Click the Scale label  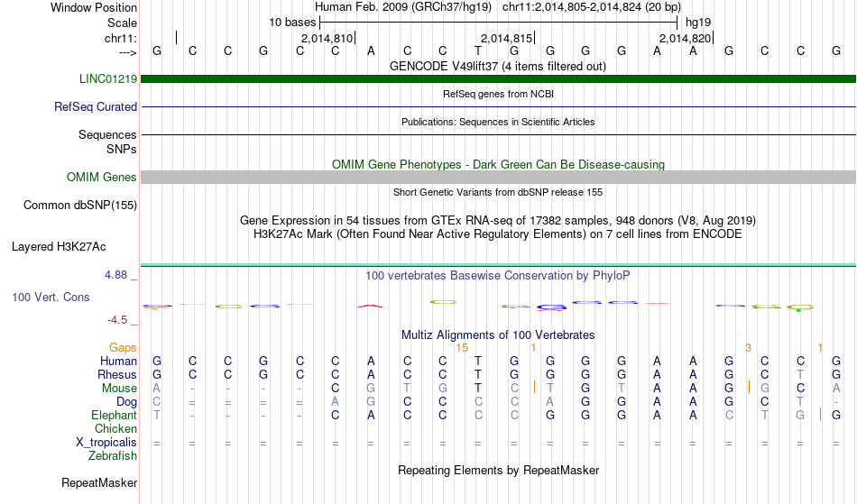(x=123, y=23)
